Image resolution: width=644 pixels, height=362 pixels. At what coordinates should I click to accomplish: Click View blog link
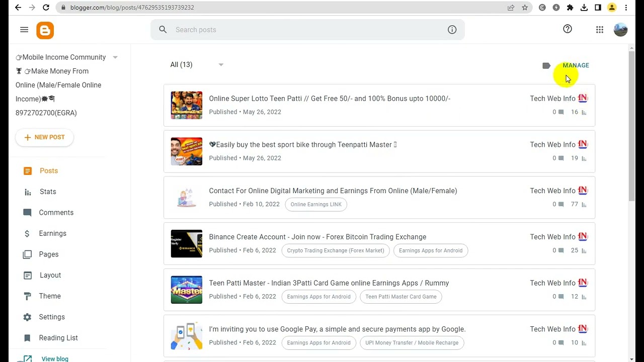(55, 358)
